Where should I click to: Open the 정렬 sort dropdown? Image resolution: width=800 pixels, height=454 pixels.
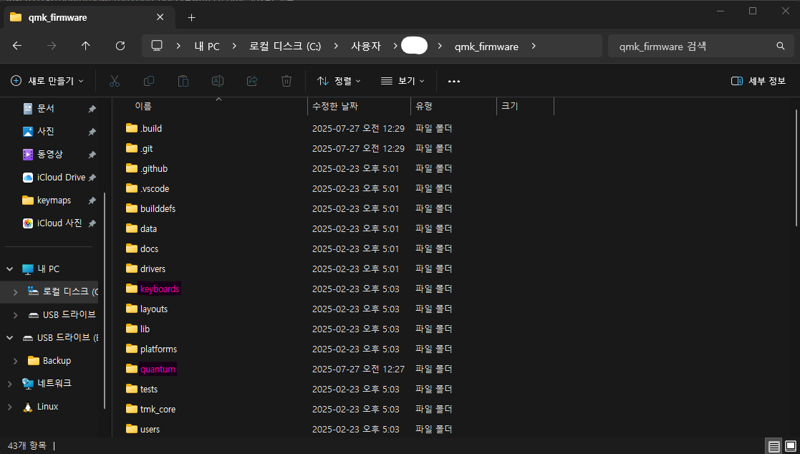coord(339,81)
